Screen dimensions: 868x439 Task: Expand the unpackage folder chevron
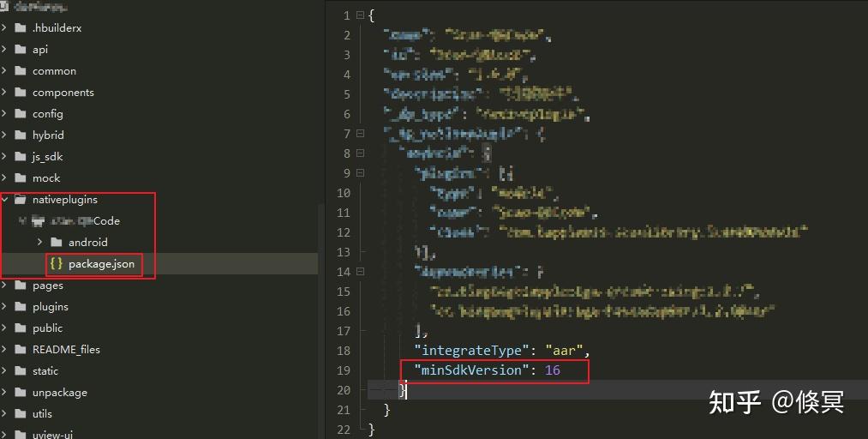coord(4,393)
